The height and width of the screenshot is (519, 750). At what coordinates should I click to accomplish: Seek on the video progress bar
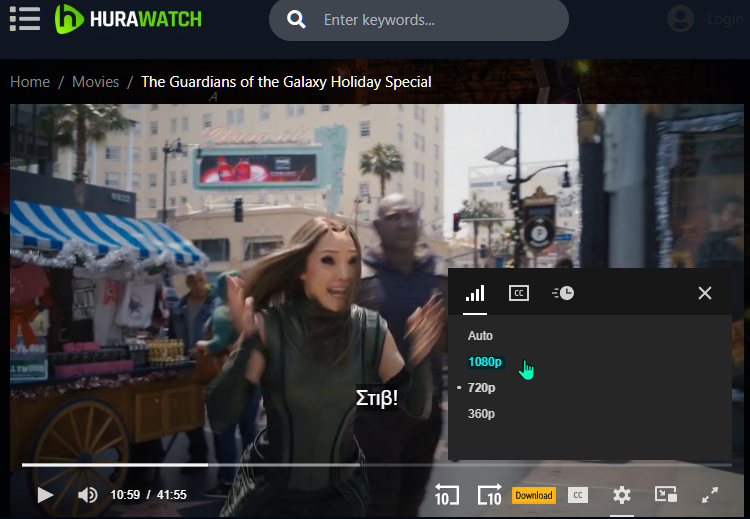(x=376, y=464)
